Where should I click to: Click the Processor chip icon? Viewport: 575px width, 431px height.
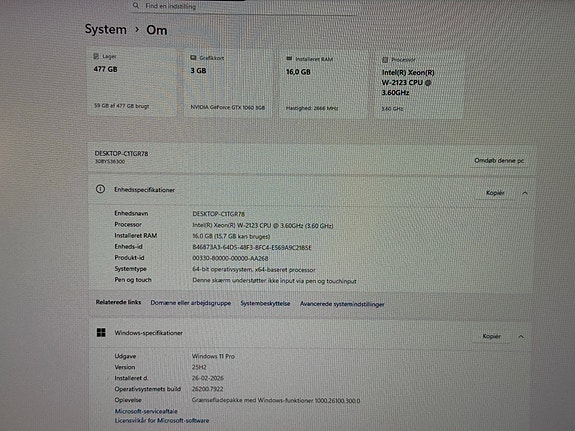tap(385, 60)
